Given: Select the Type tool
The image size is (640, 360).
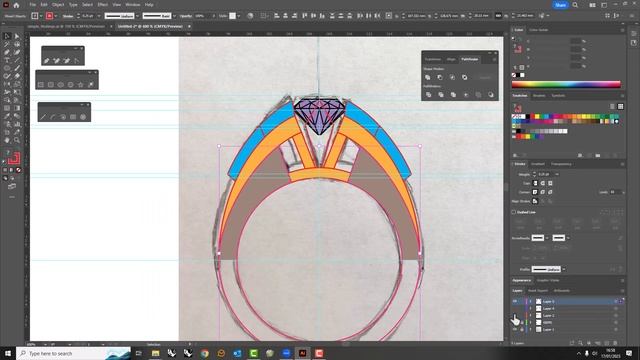Looking at the screenshot, I should pos(7,60).
